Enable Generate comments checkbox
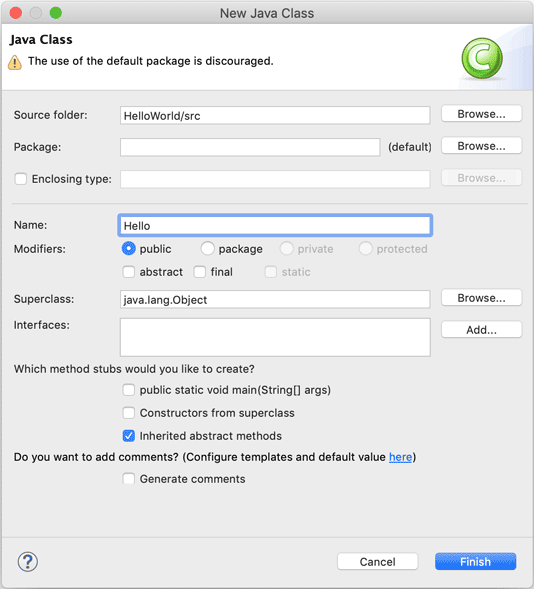The image size is (534, 589). pyautogui.click(x=129, y=479)
